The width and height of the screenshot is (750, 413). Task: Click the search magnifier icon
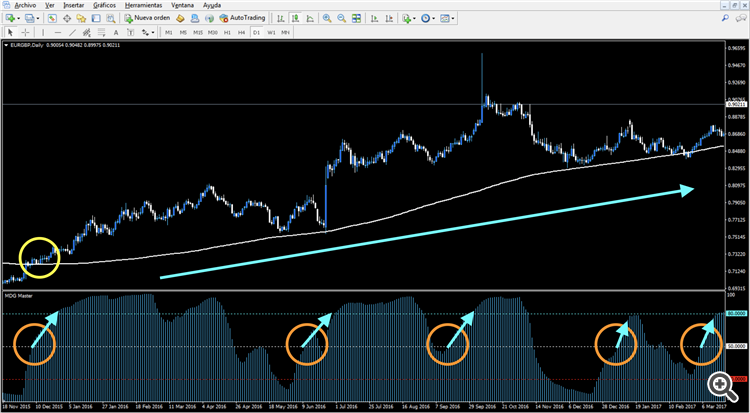(x=725, y=18)
